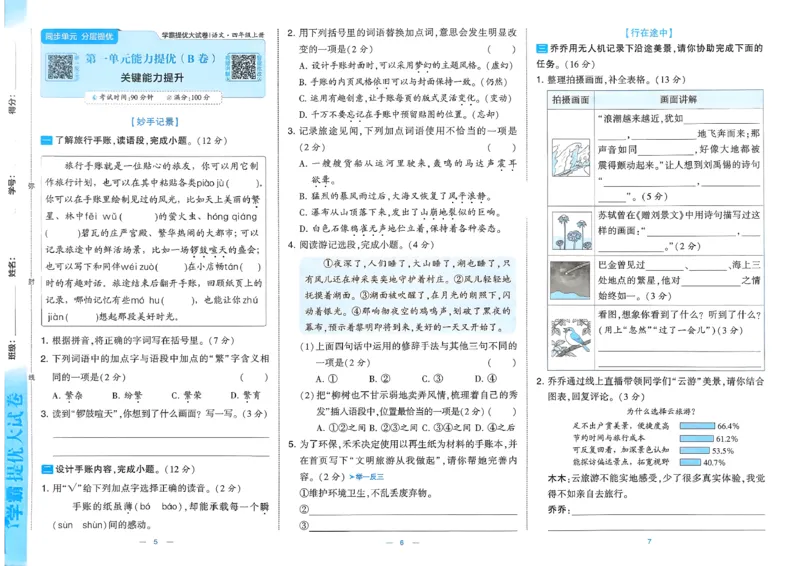Viewport: 800px width, 566px height.
Task: Click page number 7 at the bottom
Action: point(649,541)
